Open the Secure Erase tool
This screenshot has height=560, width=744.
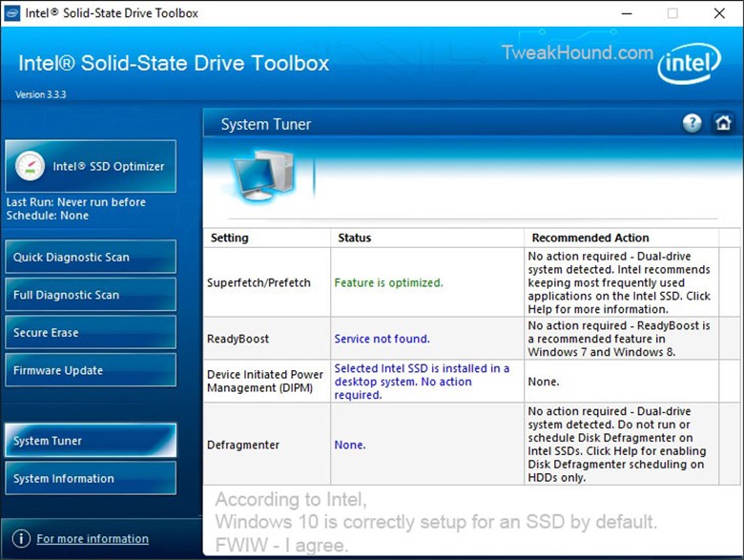pos(91,332)
